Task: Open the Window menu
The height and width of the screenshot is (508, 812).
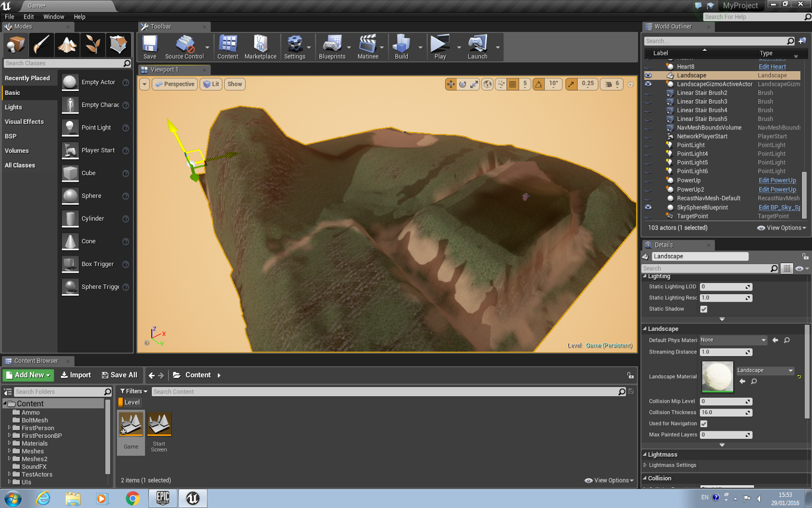Action: [x=53, y=16]
